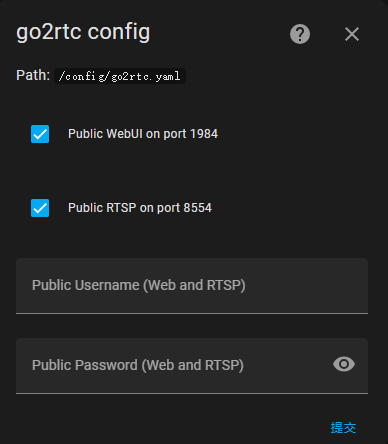Click the Public Password placeholder text

pyautogui.click(x=138, y=365)
